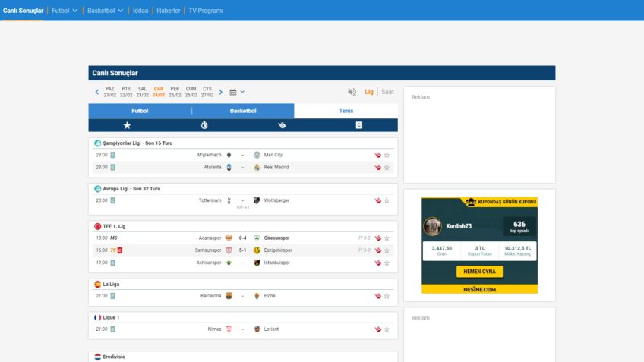Screen dimensions: 644x362
Task: Select the Basketbol scores tab
Action: tap(243, 111)
